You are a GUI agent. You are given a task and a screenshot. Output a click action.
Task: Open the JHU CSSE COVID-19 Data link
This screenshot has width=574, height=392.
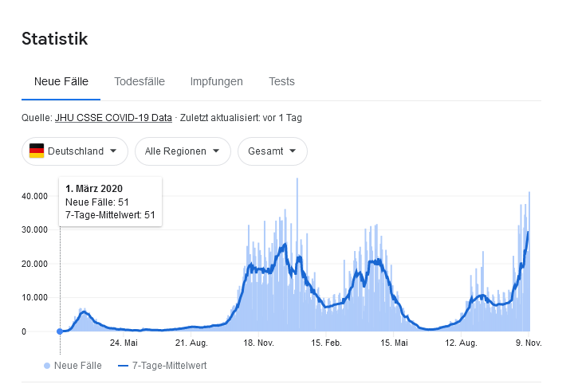(113, 118)
